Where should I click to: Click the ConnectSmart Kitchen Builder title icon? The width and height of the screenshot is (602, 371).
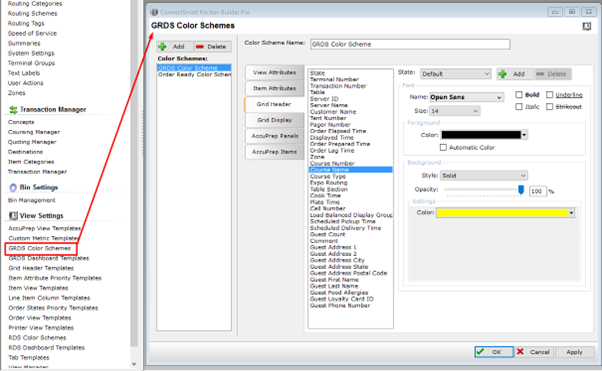coord(154,12)
